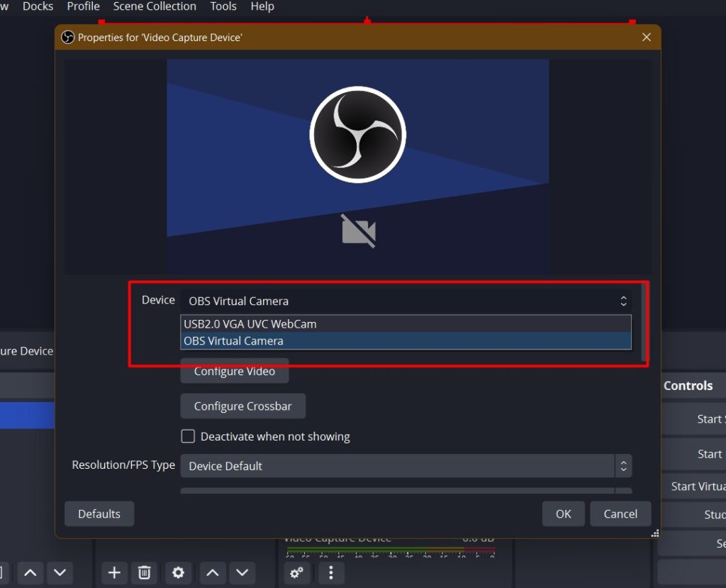Screen dimensions: 726x588
Task: Move scene up using up chevron
Action: (x=30, y=572)
